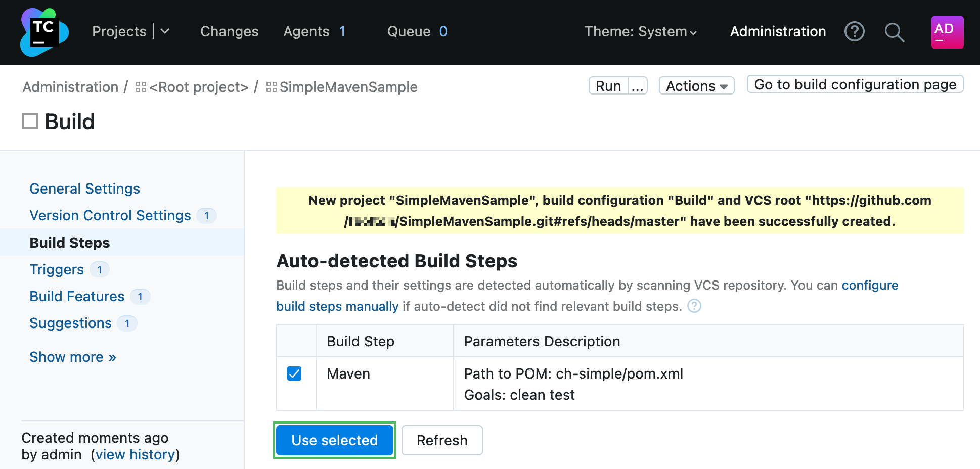Click the success notification message

620,211
